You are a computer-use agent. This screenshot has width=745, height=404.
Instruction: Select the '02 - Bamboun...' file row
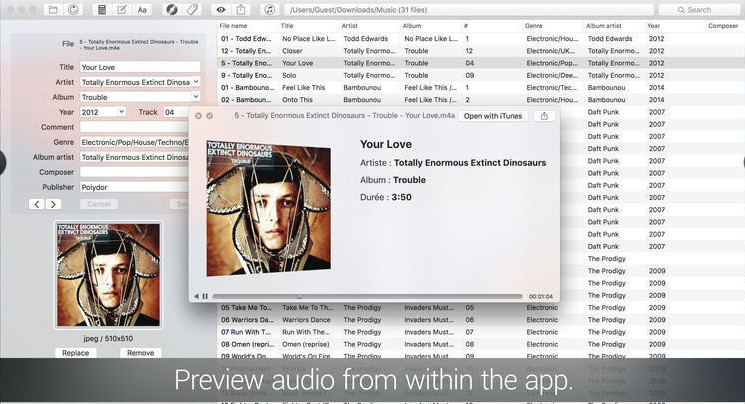481,100
